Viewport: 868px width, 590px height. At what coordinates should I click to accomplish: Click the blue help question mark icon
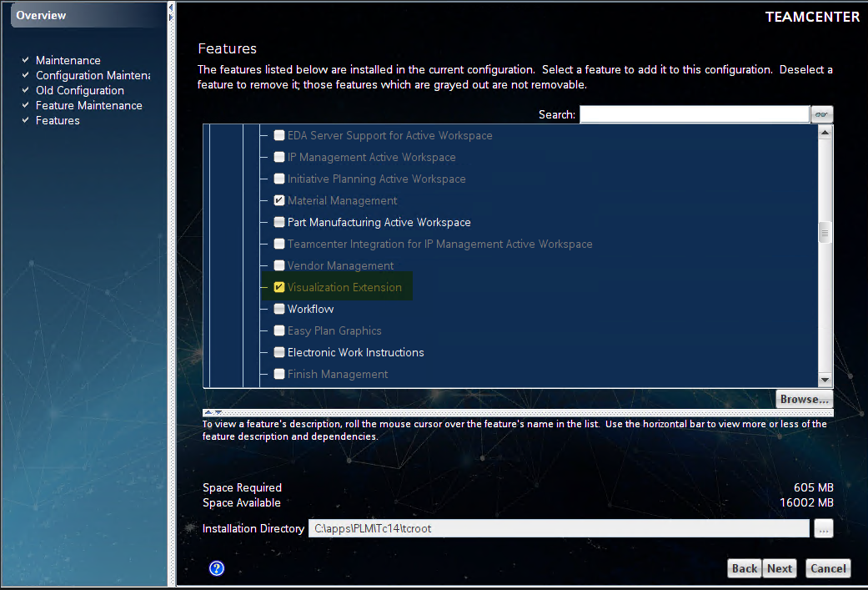pos(216,568)
